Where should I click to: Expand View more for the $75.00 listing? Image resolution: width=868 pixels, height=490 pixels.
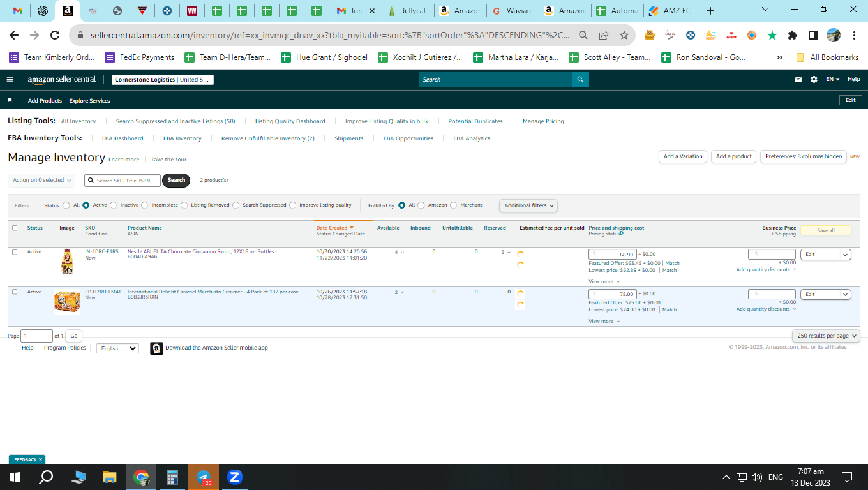(604, 321)
